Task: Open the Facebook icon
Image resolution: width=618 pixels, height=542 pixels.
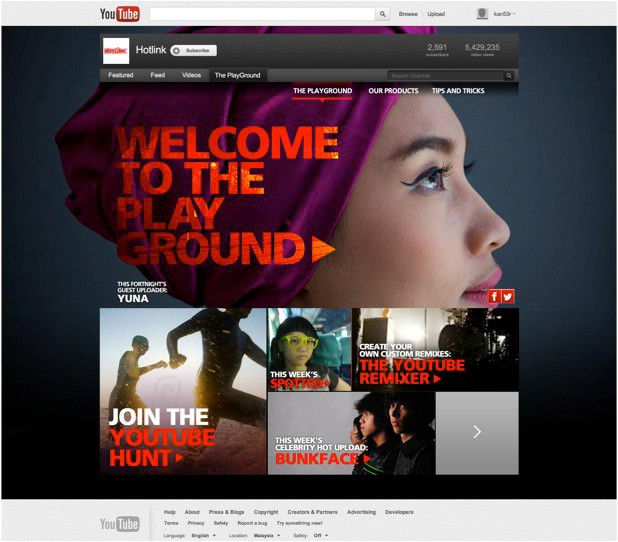Action: click(494, 296)
